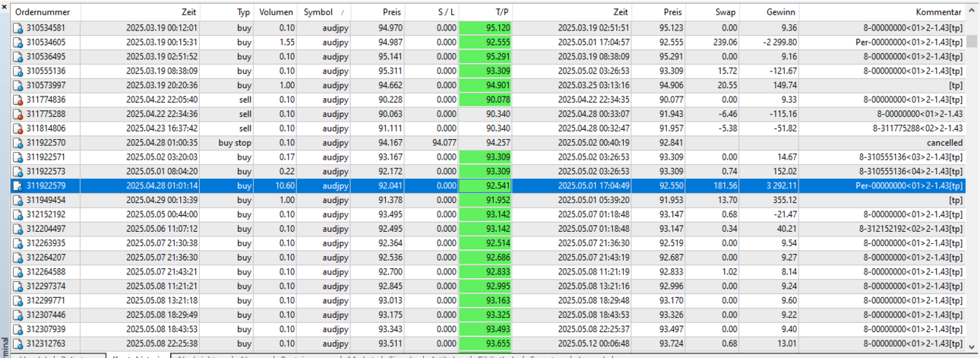
Task: Click the order icon of order 312297374
Action: [x=18, y=286]
